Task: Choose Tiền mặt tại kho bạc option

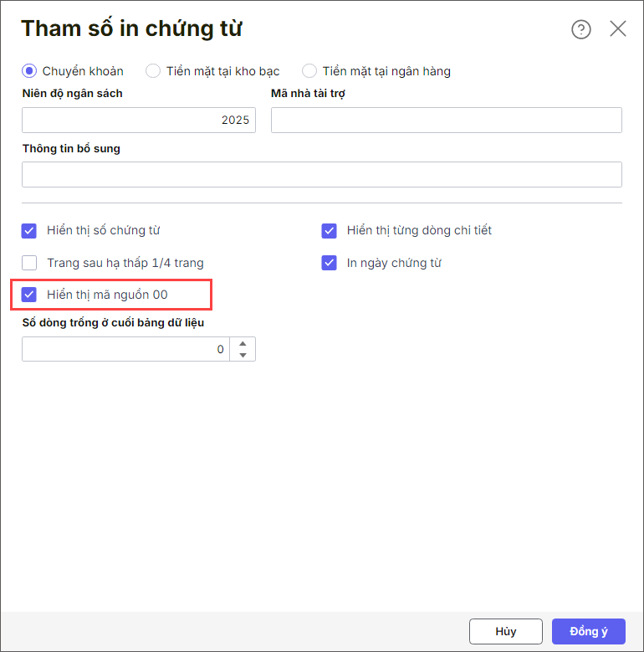Action: [153, 71]
